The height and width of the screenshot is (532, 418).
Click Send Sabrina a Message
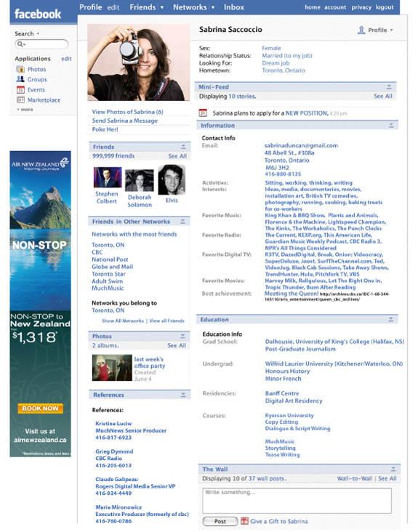pyautogui.click(x=125, y=121)
